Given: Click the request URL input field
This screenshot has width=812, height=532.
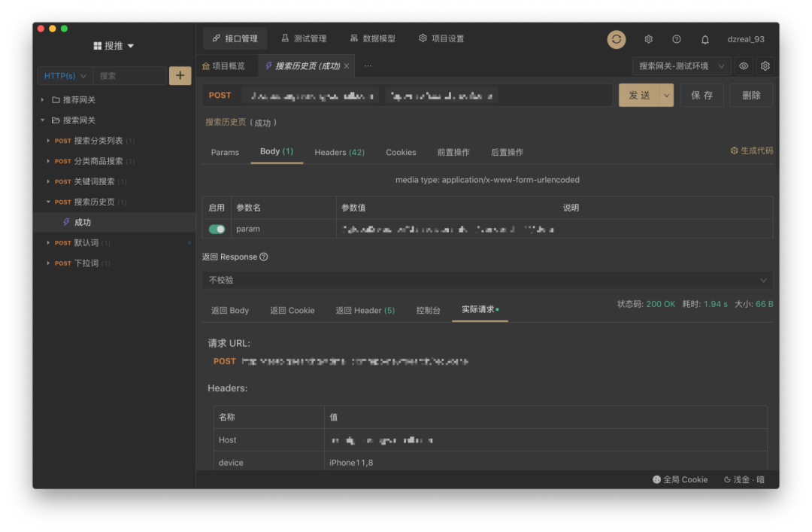Looking at the screenshot, I should 427,96.
